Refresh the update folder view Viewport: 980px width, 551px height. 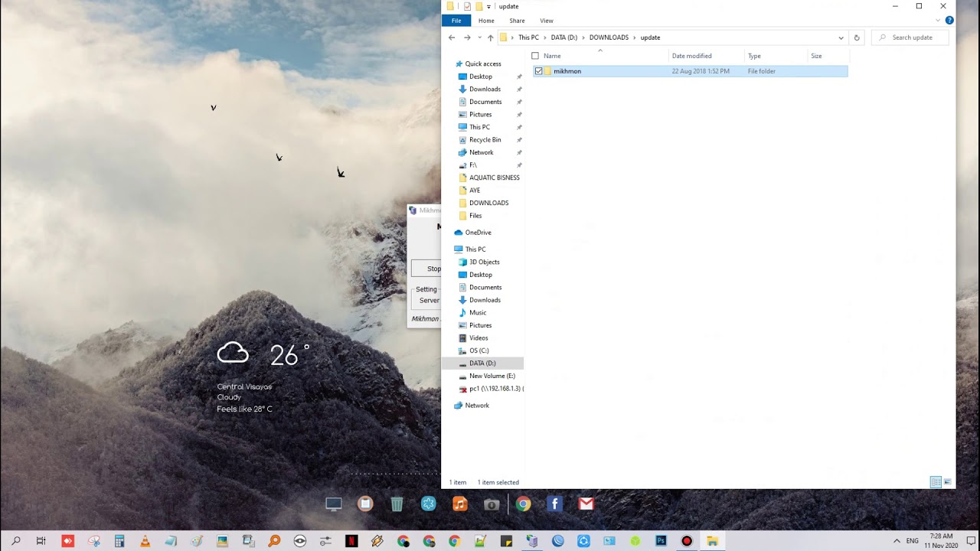click(x=857, y=37)
